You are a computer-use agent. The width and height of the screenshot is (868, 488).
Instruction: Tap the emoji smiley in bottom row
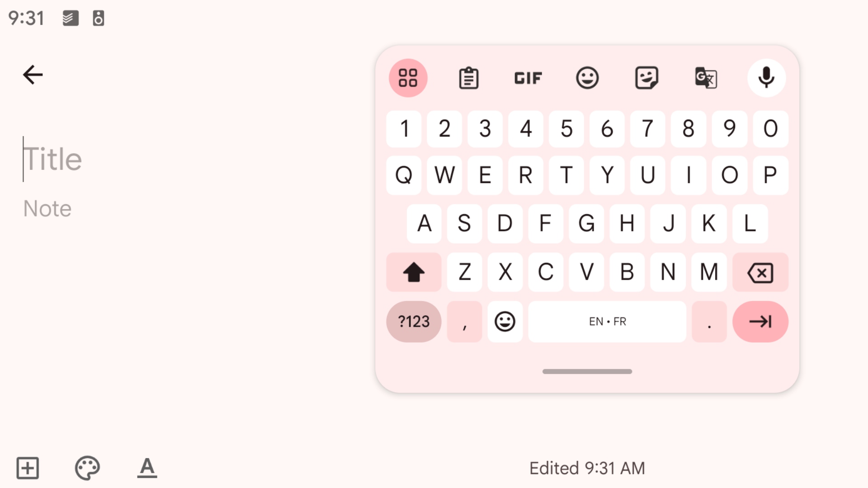tap(505, 322)
